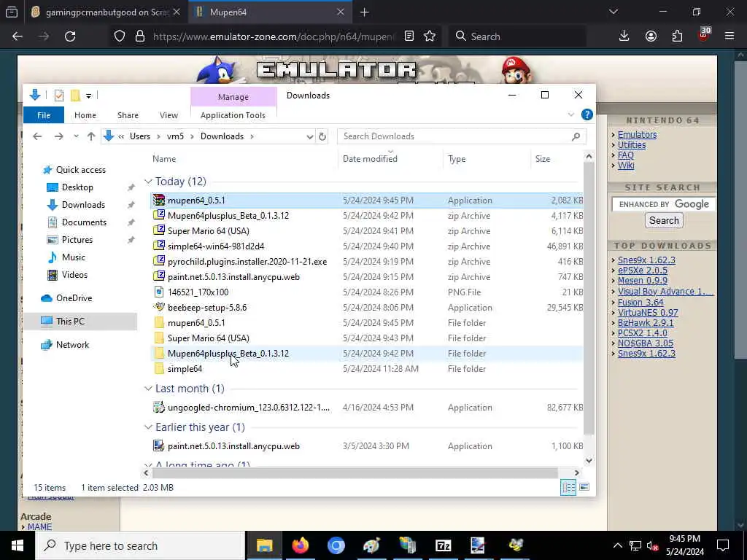Click New folder icon in quick access toolbar
The image size is (747, 560).
pyautogui.click(x=75, y=96)
